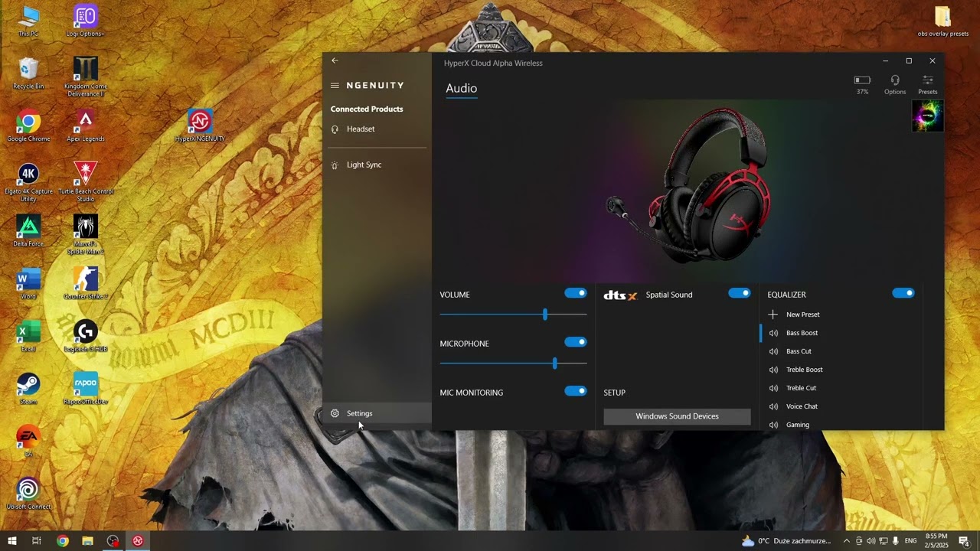Open File Explorer from taskbar
Screen dimensions: 980x551
[x=87, y=541]
